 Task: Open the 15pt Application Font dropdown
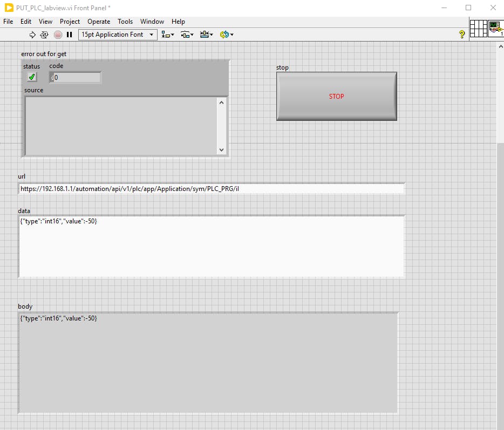tap(118, 35)
